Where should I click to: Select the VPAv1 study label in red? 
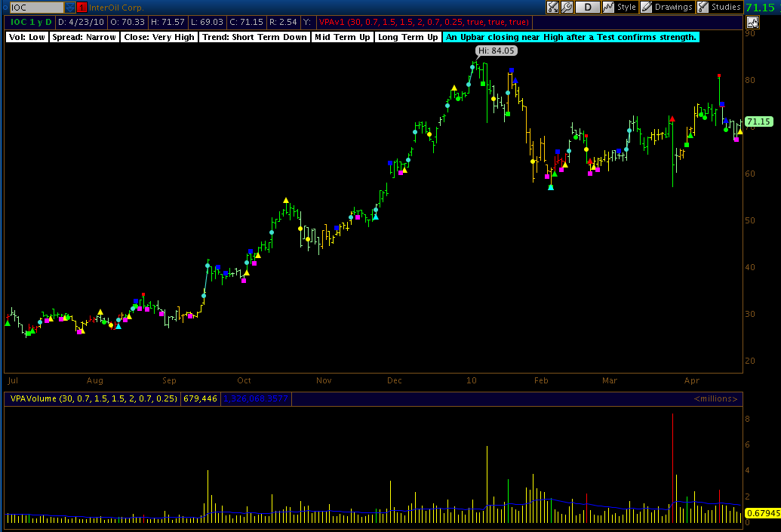click(424, 22)
